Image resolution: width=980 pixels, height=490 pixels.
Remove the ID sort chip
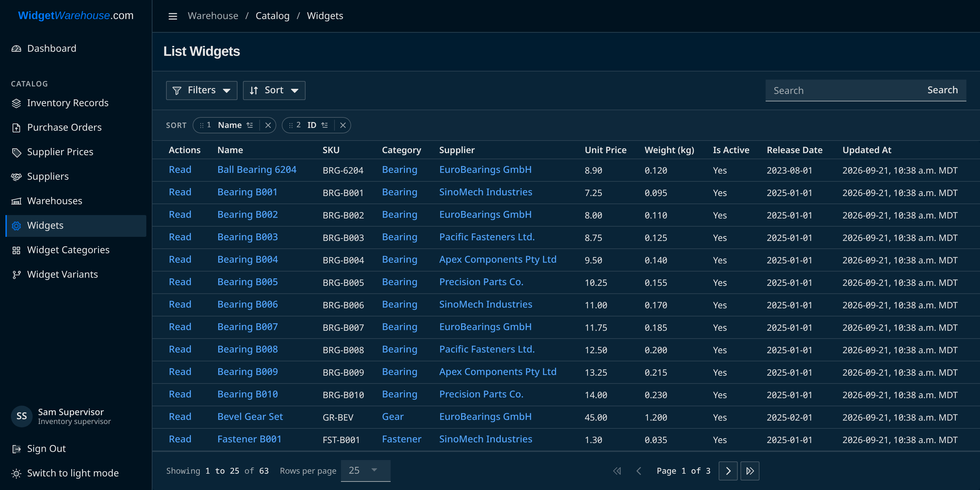pos(343,125)
